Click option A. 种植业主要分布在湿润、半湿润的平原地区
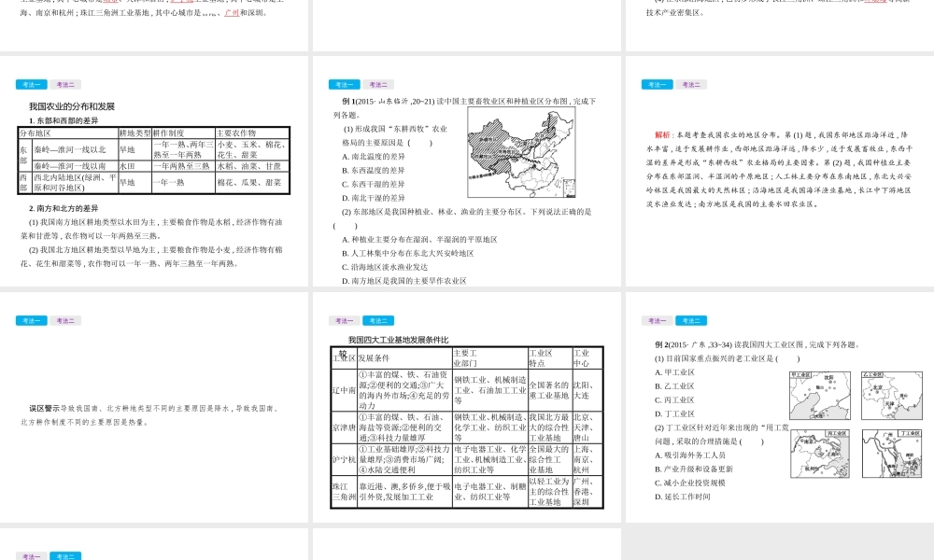Viewport: 934px width, 560px height. [419, 239]
